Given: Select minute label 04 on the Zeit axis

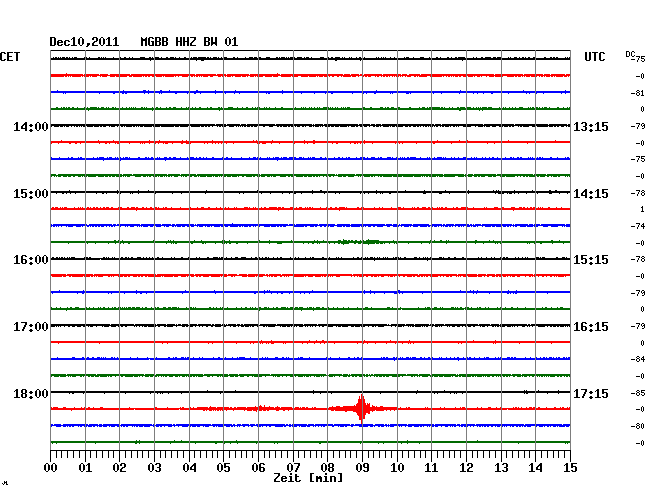Looking at the screenshot, I should (x=189, y=468).
